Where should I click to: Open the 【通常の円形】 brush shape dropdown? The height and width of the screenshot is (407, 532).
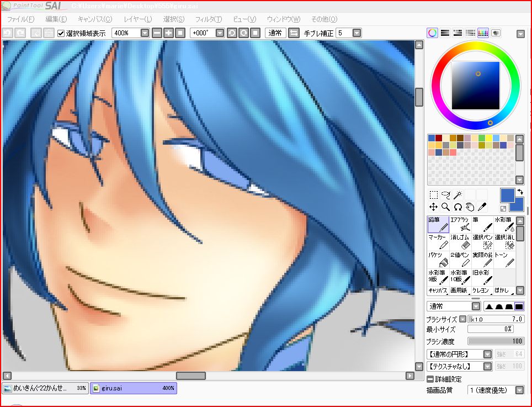[x=487, y=355]
